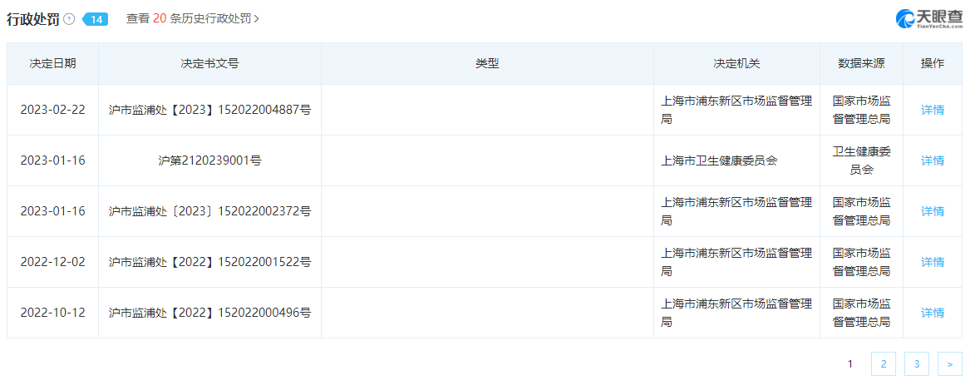This screenshot has height=390, width=980.
Task: Click 上海市卫生健康委员会 authority cell
Action: coord(719,160)
